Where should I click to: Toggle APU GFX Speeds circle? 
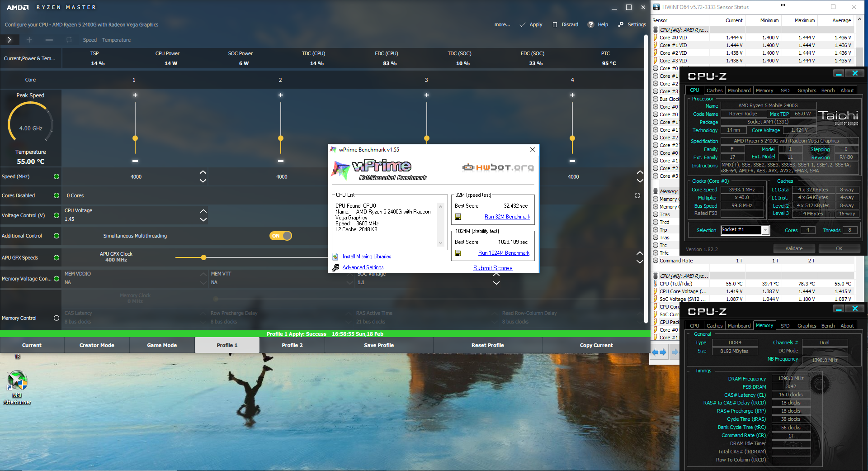point(57,257)
